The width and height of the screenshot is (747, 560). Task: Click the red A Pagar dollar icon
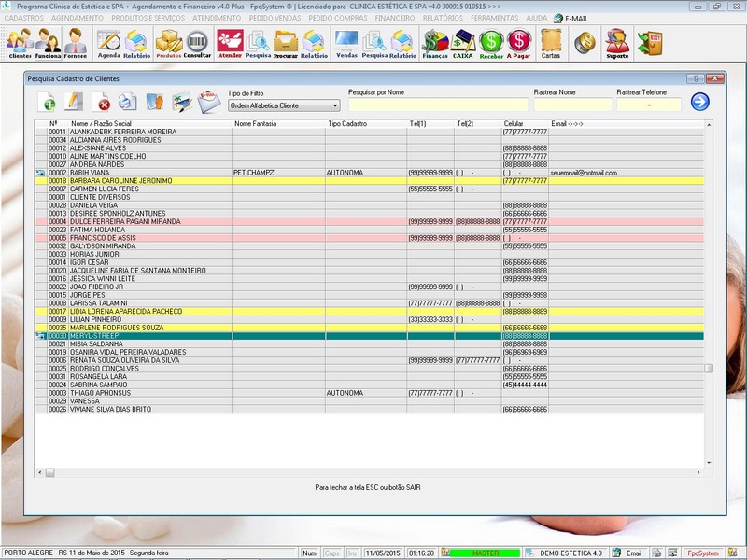(519, 43)
